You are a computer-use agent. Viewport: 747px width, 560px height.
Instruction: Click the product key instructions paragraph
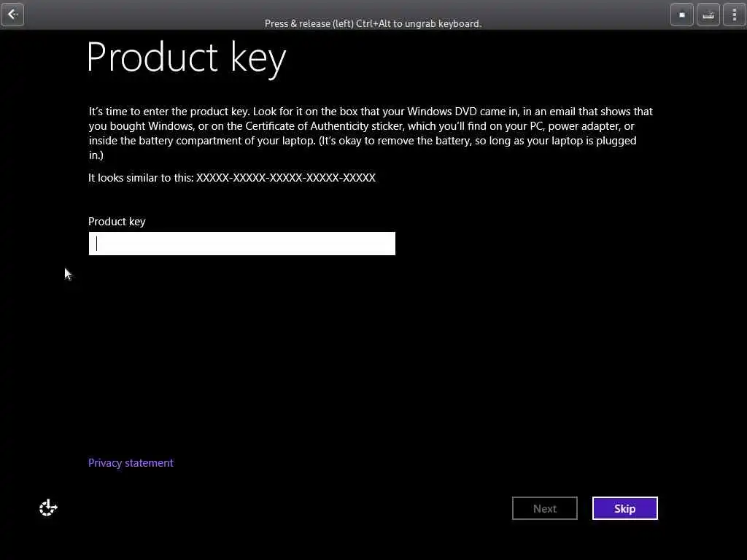coord(371,133)
